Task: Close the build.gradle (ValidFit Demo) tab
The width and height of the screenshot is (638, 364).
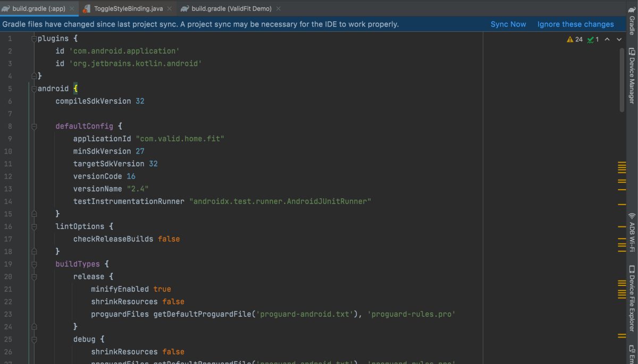Action: [x=278, y=9]
